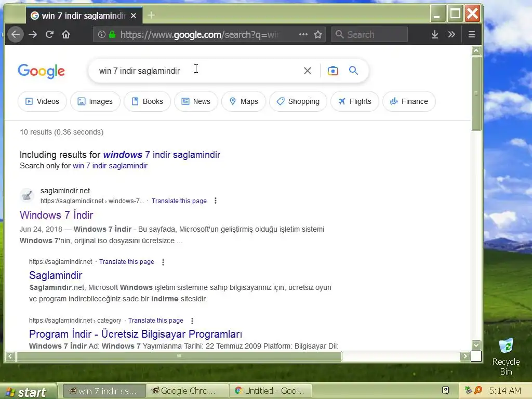Image resolution: width=532 pixels, height=399 pixels.
Task: Open a new tab with plus button
Action: pyautogui.click(x=151, y=15)
